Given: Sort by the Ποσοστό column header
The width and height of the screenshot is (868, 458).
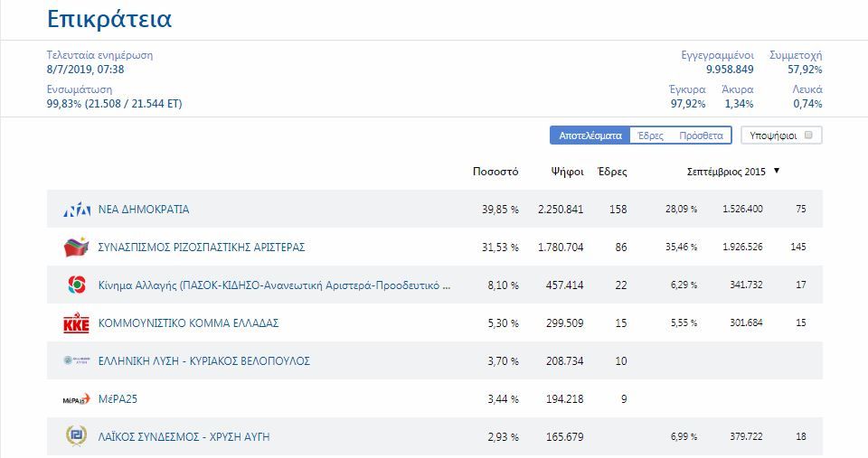Looking at the screenshot, I should [x=495, y=172].
